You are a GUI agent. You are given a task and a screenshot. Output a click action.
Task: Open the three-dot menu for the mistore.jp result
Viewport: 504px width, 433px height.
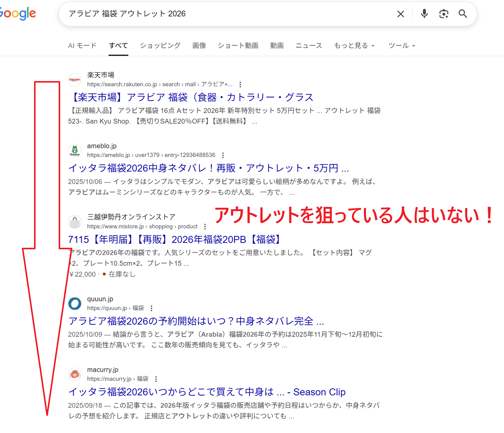(x=205, y=227)
